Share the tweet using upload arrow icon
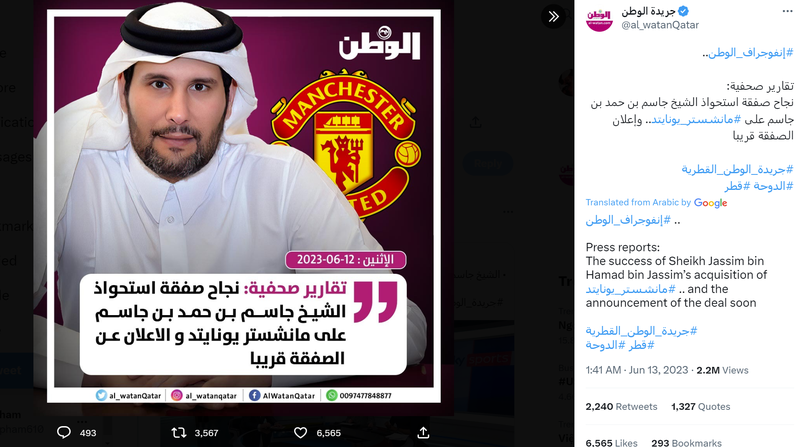The image size is (800, 447). [x=423, y=433]
